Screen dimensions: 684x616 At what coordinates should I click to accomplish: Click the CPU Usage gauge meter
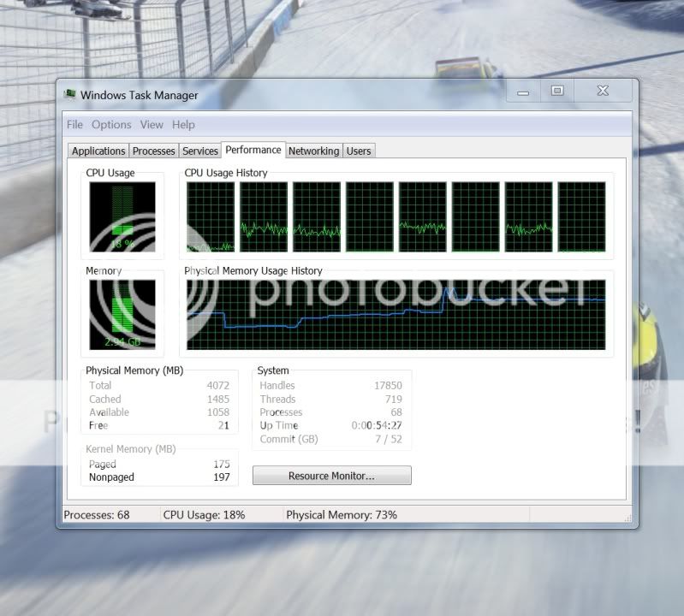pyautogui.click(x=122, y=217)
